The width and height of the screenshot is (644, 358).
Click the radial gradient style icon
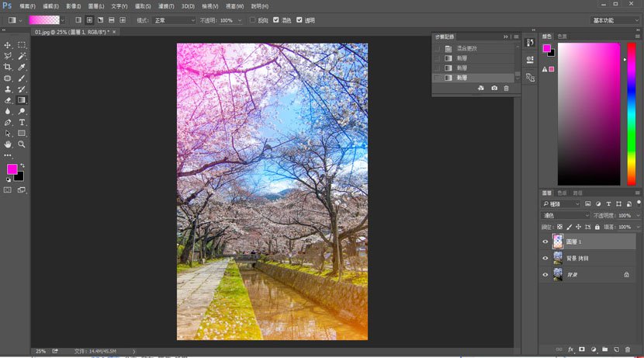point(89,20)
